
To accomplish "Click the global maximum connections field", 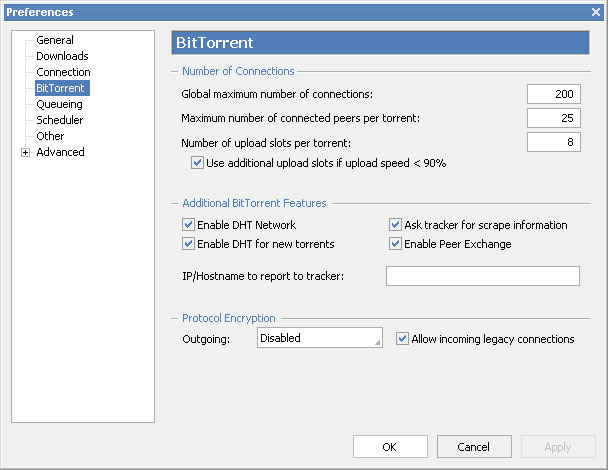I will [x=553, y=94].
